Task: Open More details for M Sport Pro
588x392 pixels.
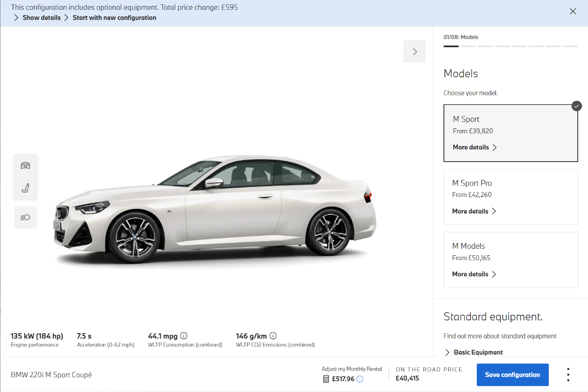Action: pyautogui.click(x=474, y=211)
